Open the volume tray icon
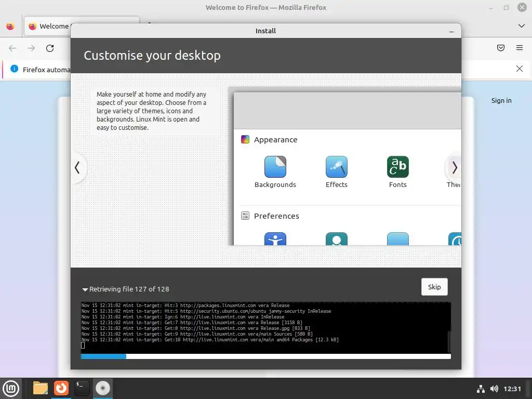 point(494,389)
